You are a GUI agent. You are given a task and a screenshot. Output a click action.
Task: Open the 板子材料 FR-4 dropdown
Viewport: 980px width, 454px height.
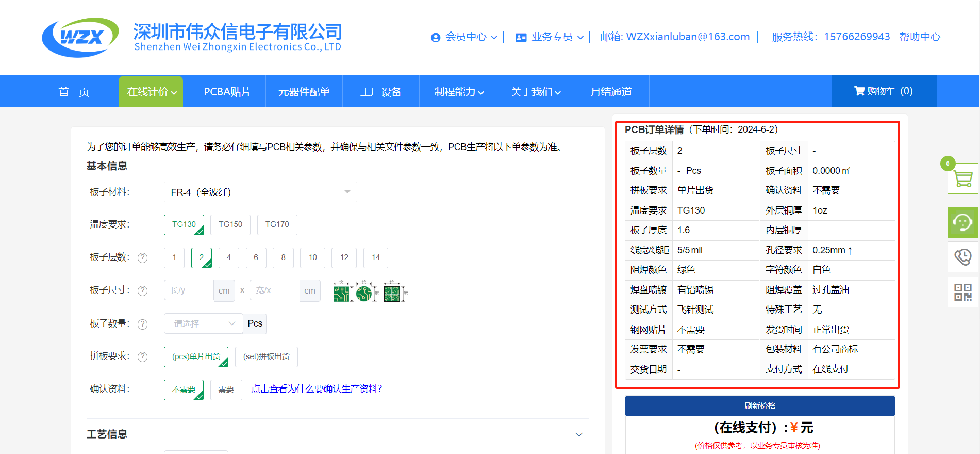260,192
